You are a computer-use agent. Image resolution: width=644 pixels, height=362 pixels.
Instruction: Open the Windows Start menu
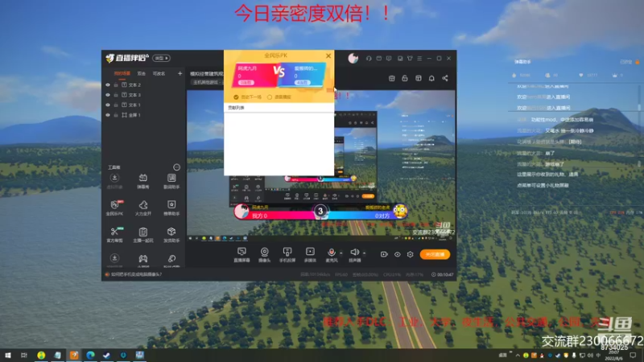[8, 355]
